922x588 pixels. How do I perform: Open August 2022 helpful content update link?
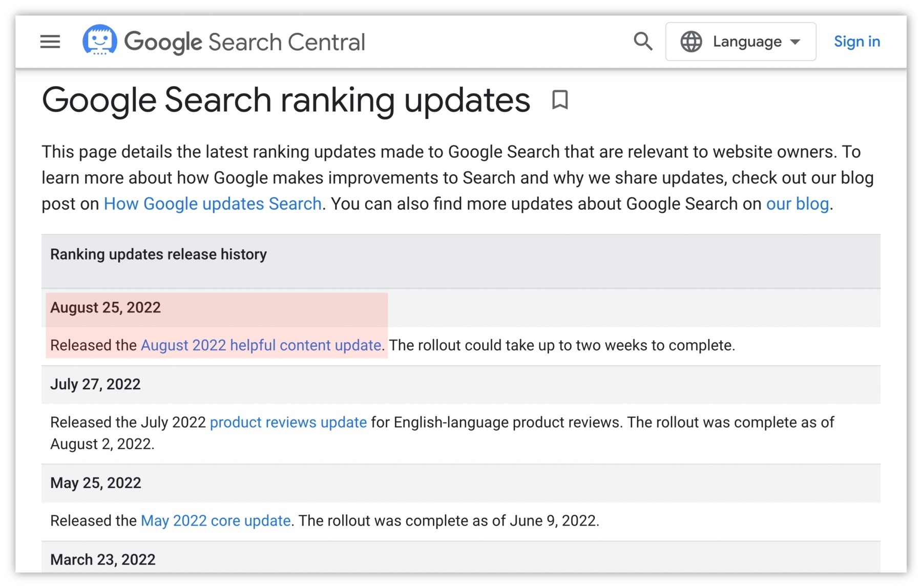261,345
